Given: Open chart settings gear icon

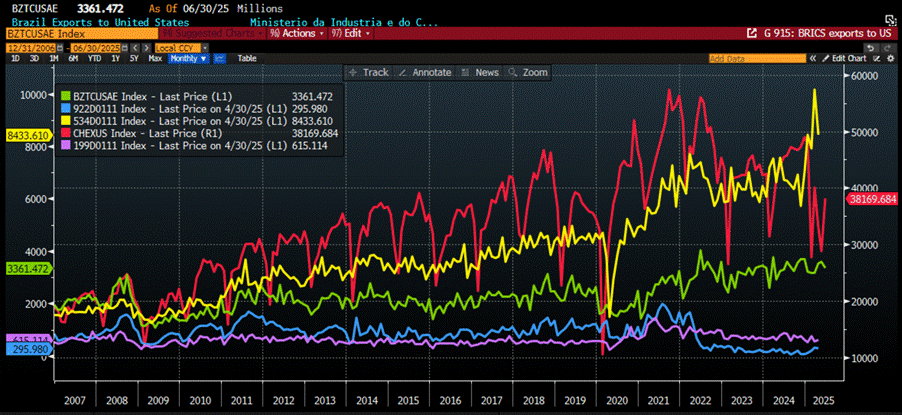Looking at the screenshot, I should click(x=889, y=58).
